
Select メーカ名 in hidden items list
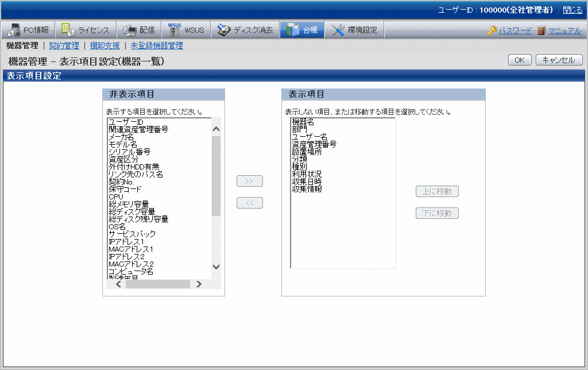(160, 137)
